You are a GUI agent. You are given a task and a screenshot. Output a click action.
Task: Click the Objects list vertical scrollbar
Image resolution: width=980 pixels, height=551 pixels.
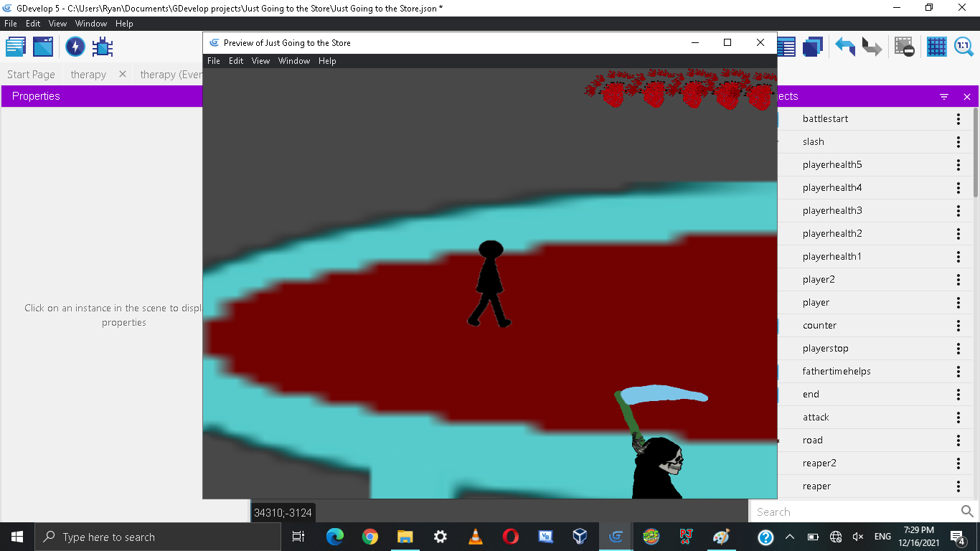point(976,153)
